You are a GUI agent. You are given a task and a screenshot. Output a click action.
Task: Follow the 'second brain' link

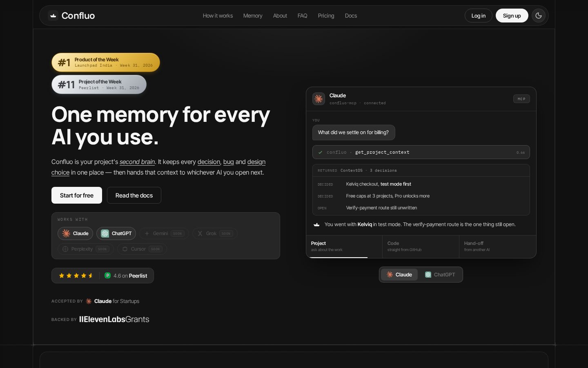click(137, 162)
